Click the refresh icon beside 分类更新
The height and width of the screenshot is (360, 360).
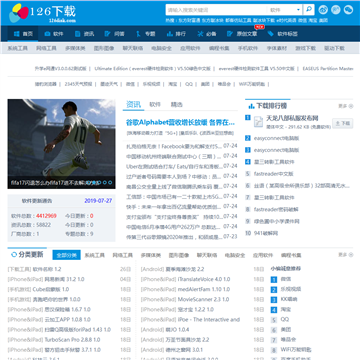[14, 255]
